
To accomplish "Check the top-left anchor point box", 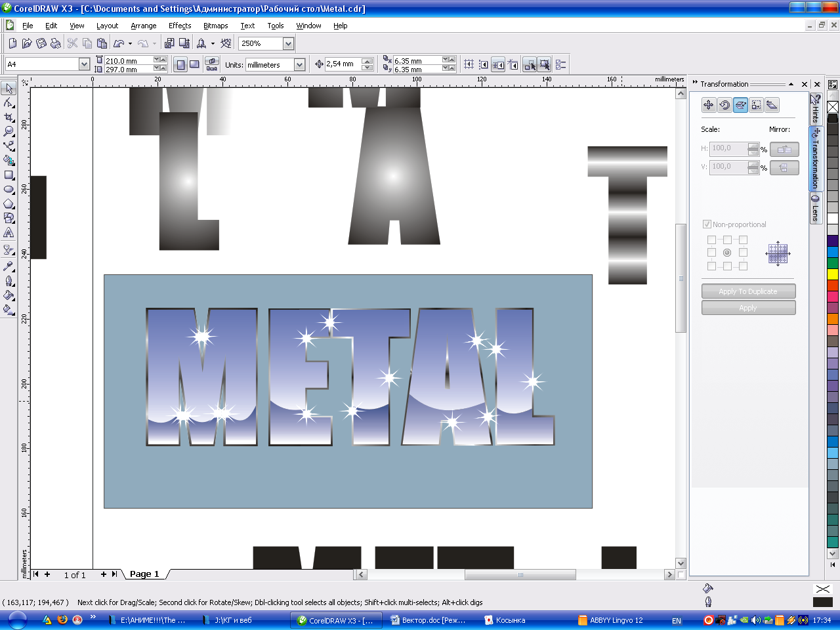I will (x=711, y=240).
